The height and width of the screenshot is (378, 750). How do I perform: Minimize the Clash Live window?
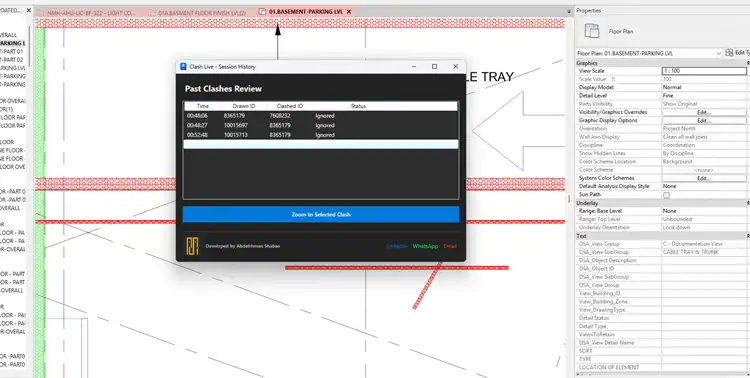coord(414,67)
